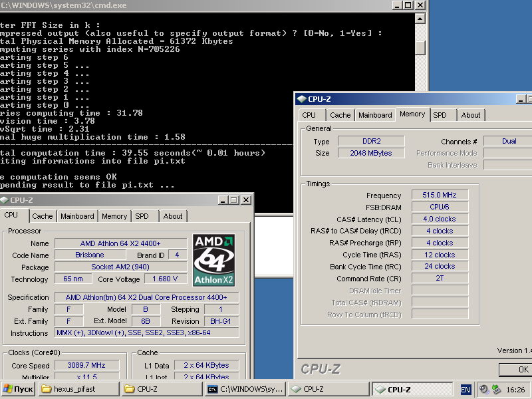Click the 4.0 clocks CAS latency value
532x399 pixels.
coord(440,219)
